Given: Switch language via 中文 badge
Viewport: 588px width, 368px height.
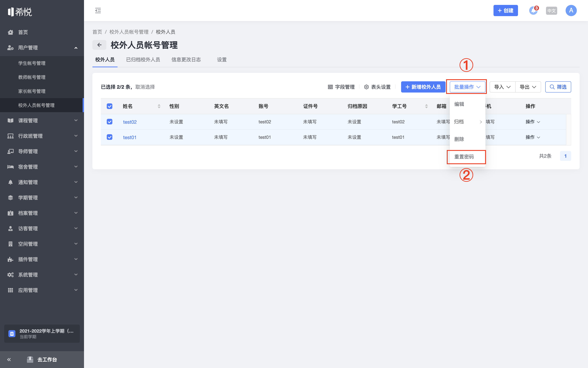Looking at the screenshot, I should [551, 11].
